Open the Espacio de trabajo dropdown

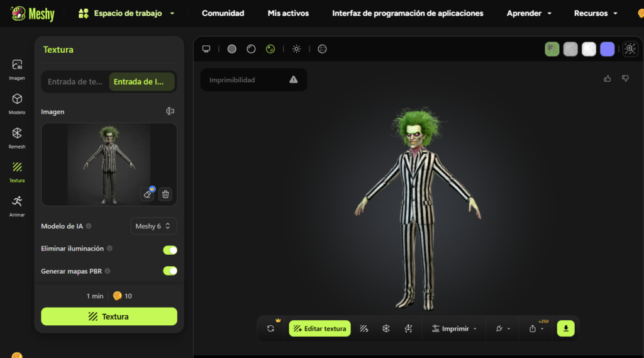[126, 14]
